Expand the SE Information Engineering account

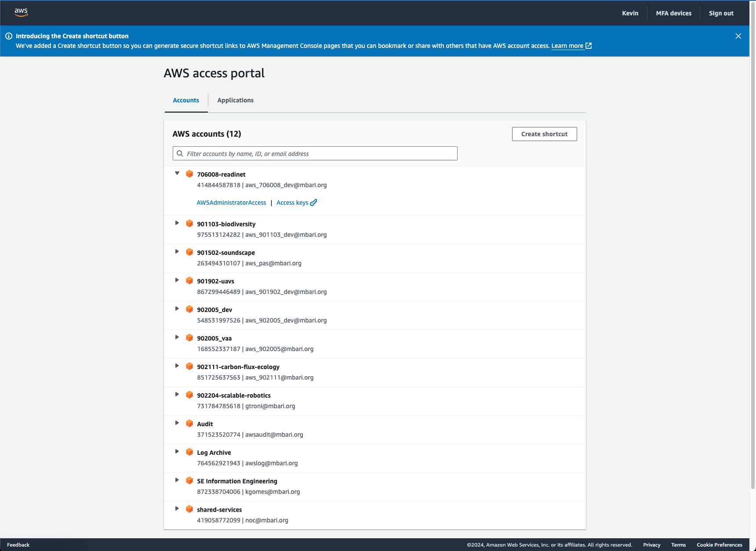point(177,480)
